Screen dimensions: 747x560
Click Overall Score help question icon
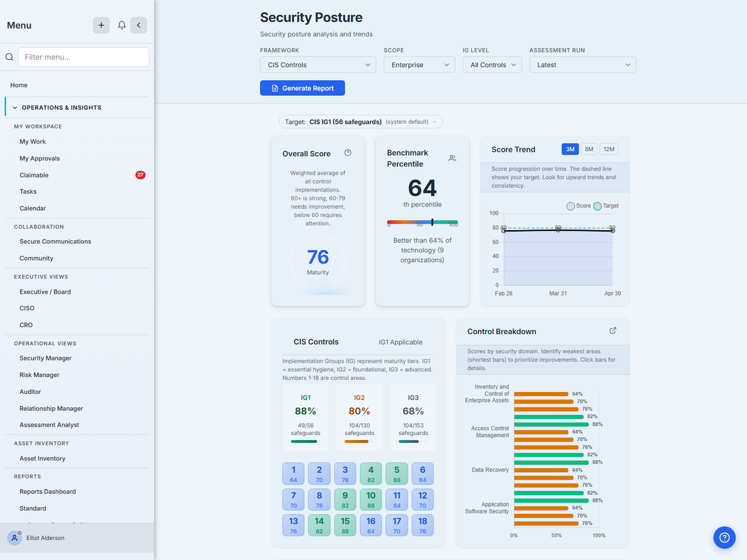click(x=348, y=153)
